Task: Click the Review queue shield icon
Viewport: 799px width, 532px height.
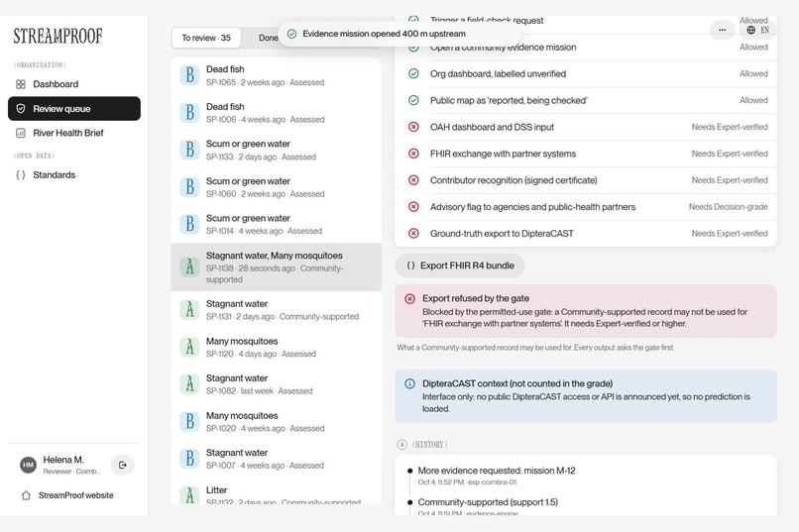Action: tap(21, 108)
